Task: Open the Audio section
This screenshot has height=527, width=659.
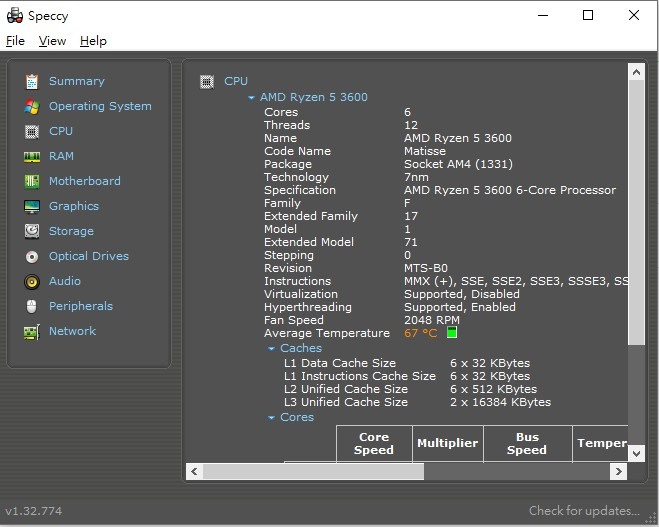Action: [x=65, y=281]
